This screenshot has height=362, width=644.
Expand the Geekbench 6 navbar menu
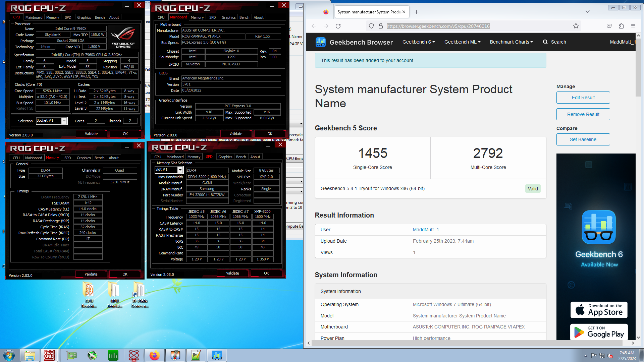tap(419, 42)
